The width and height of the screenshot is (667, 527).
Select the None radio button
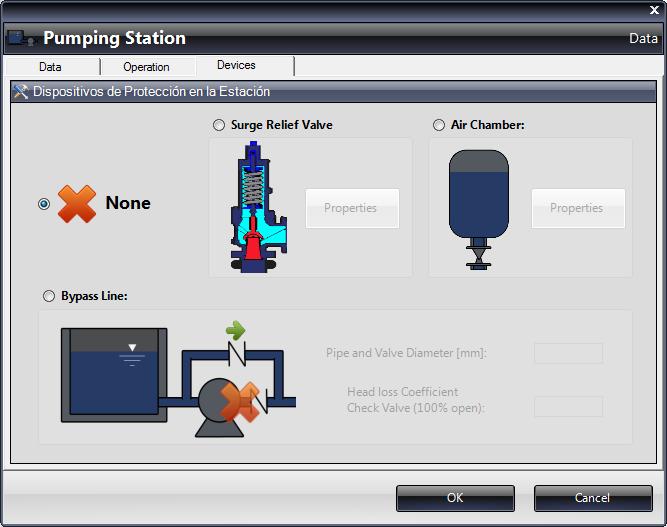click(x=44, y=204)
